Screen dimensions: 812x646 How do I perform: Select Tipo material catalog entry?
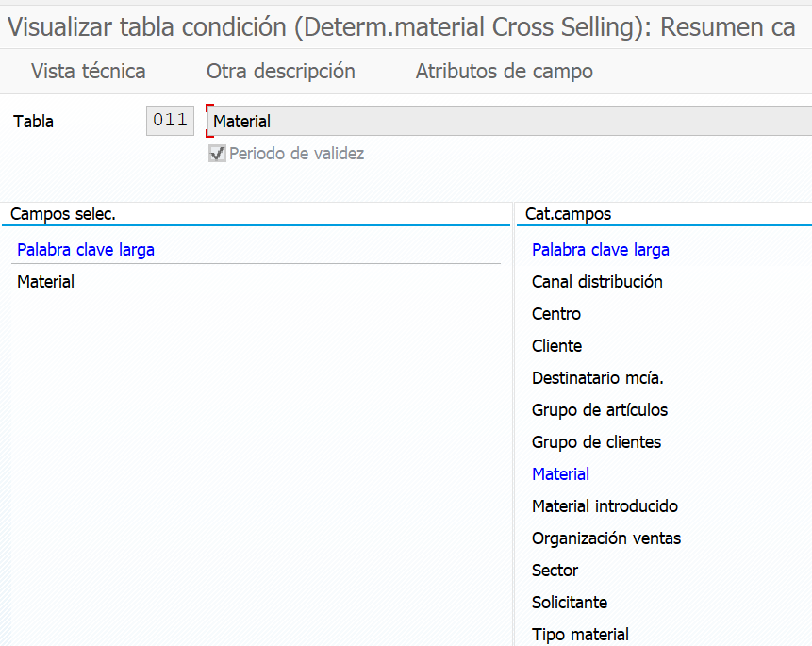[580, 635]
